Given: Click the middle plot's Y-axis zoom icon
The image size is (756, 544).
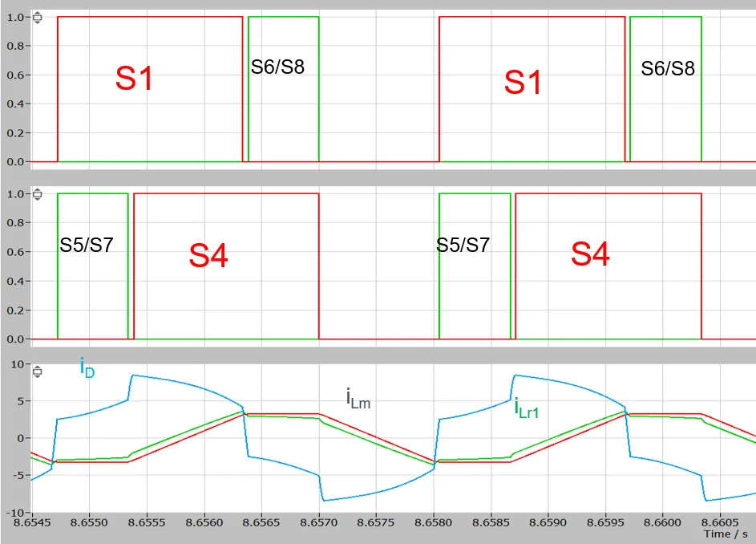Looking at the screenshot, I should pyautogui.click(x=38, y=194).
